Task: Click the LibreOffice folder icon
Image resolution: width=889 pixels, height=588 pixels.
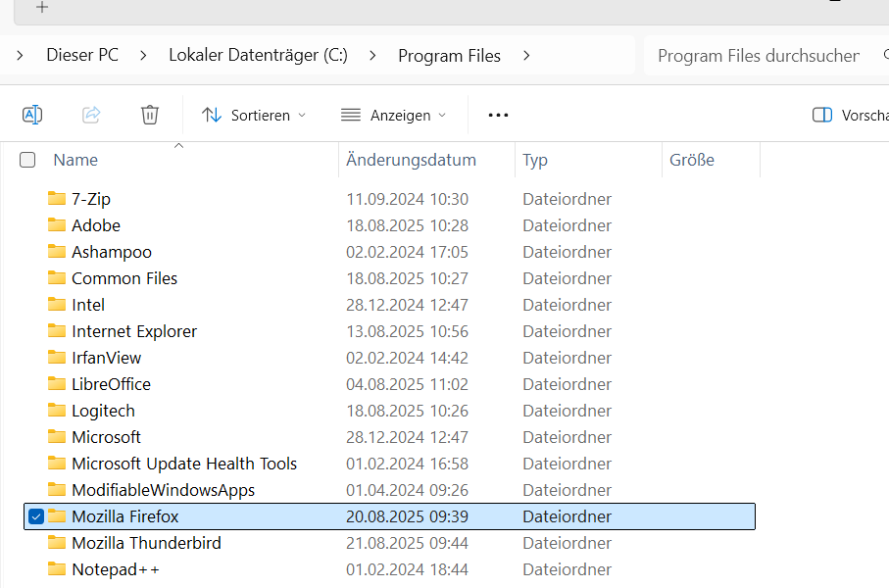Action: pos(57,384)
